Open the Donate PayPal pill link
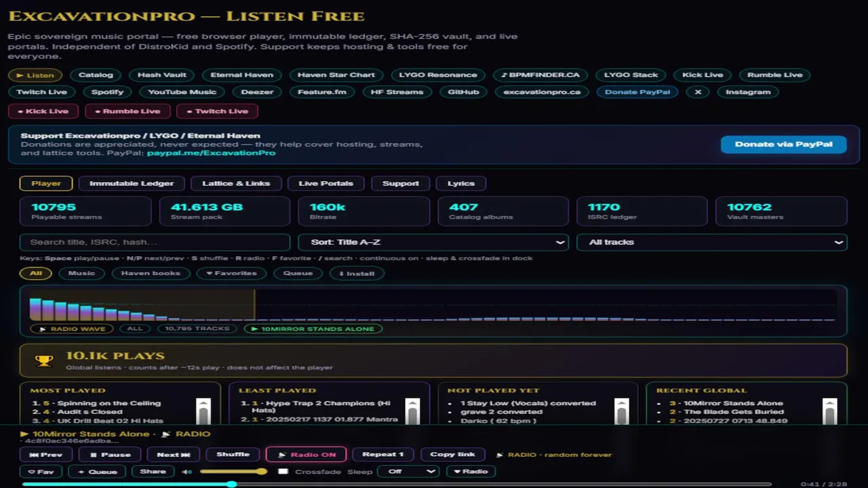The height and width of the screenshot is (488, 868). pos(637,92)
